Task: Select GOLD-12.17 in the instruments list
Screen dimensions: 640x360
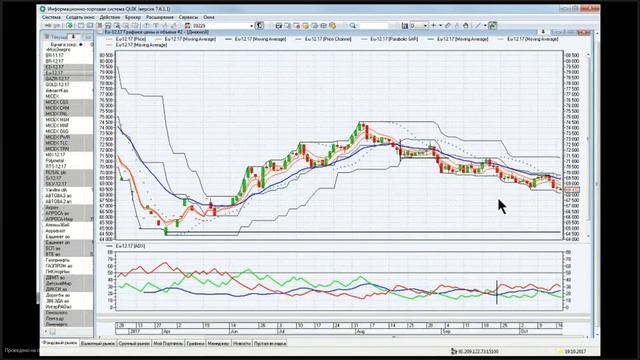Action: [68, 84]
